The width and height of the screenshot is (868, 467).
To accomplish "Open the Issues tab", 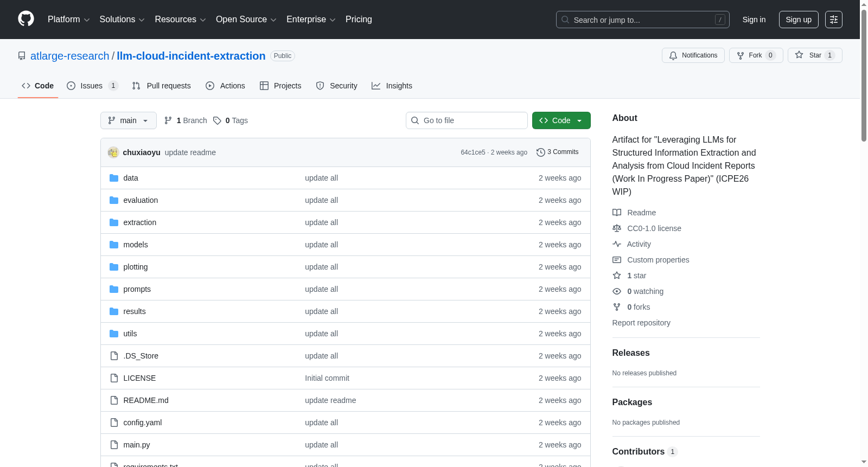I will (92, 86).
